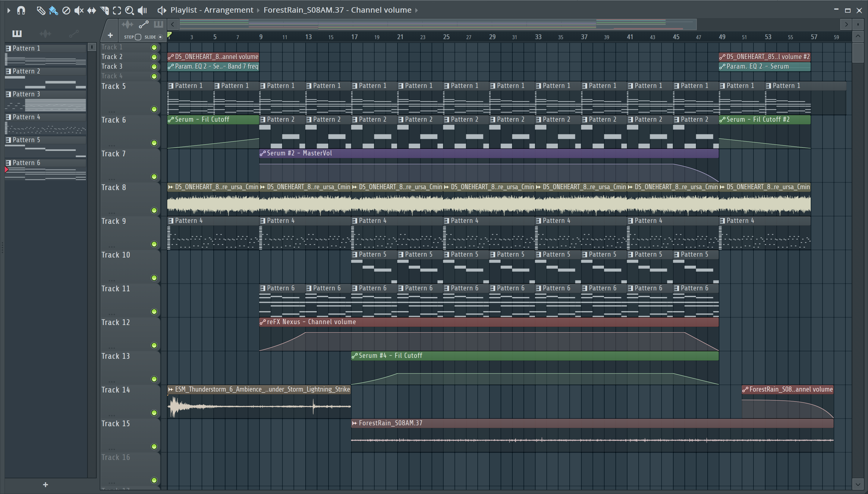Select the Zoom magnifier tool
The width and height of the screenshot is (868, 494).
pyautogui.click(x=129, y=11)
